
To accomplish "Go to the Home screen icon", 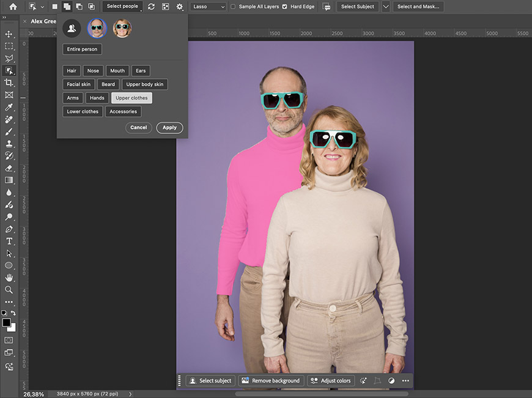I will [x=13, y=7].
